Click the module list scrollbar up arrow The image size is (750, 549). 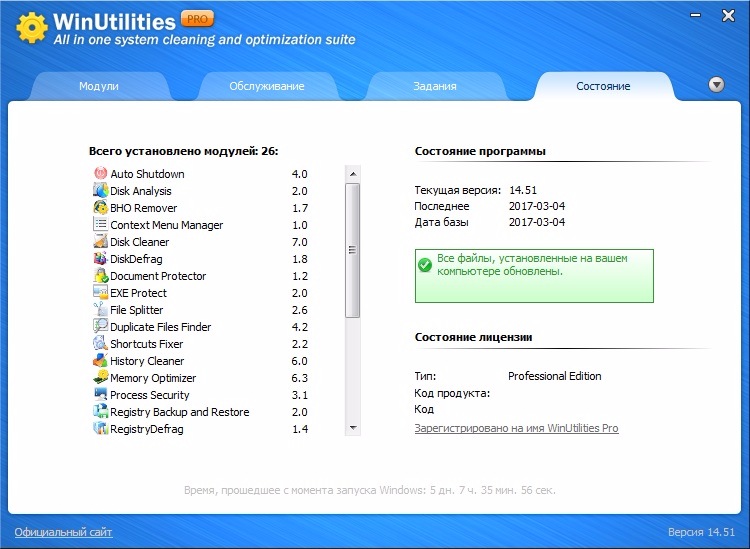(x=353, y=174)
